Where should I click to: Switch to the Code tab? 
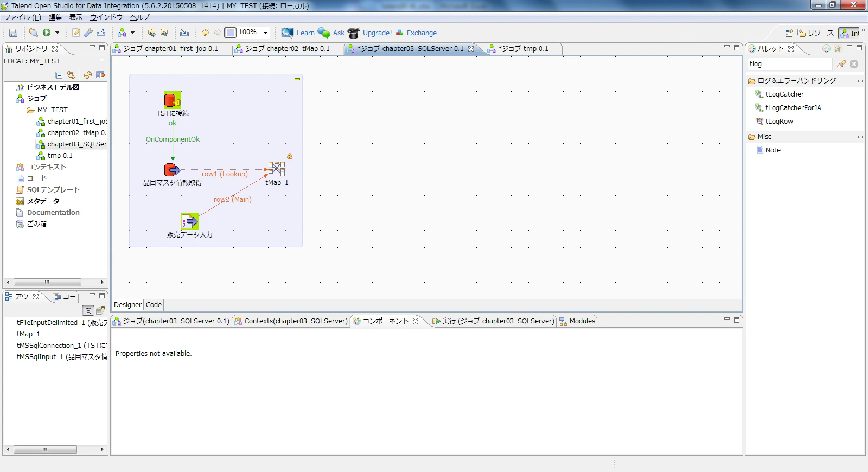pyautogui.click(x=154, y=305)
